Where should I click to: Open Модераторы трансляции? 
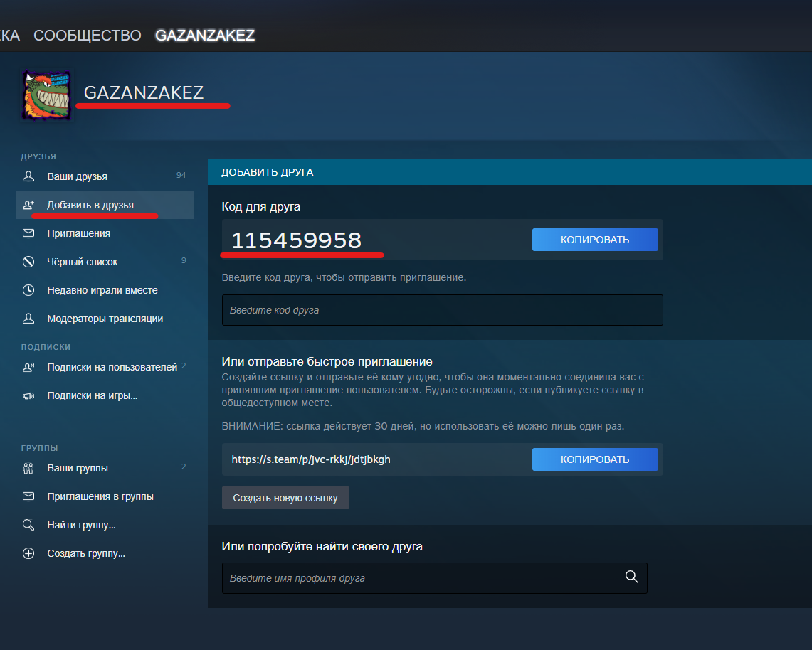(105, 319)
